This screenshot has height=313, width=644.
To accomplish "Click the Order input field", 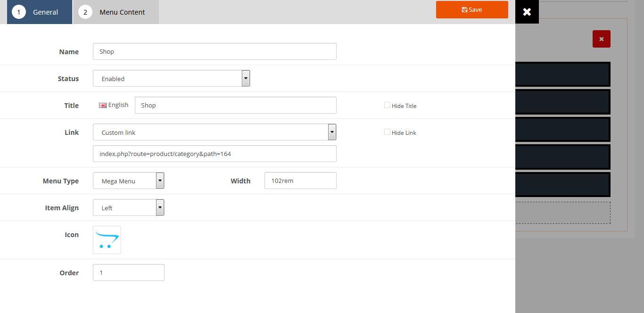I will click(x=129, y=272).
